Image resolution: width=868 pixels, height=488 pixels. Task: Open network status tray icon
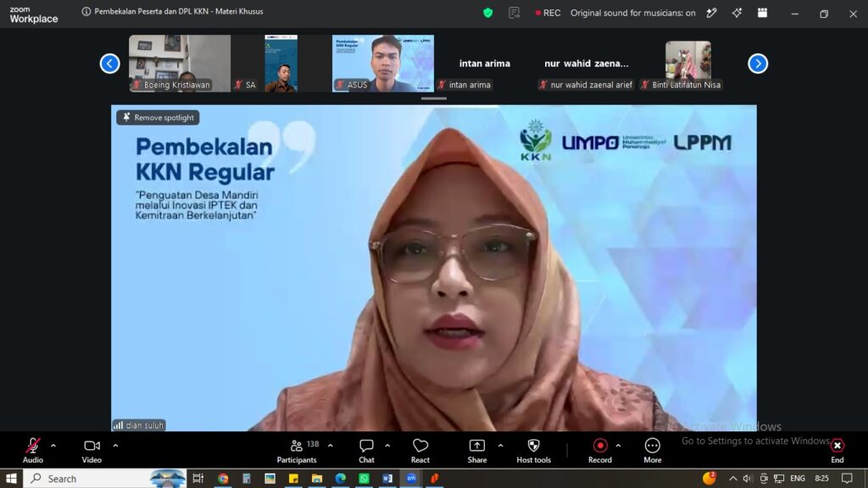click(779, 479)
